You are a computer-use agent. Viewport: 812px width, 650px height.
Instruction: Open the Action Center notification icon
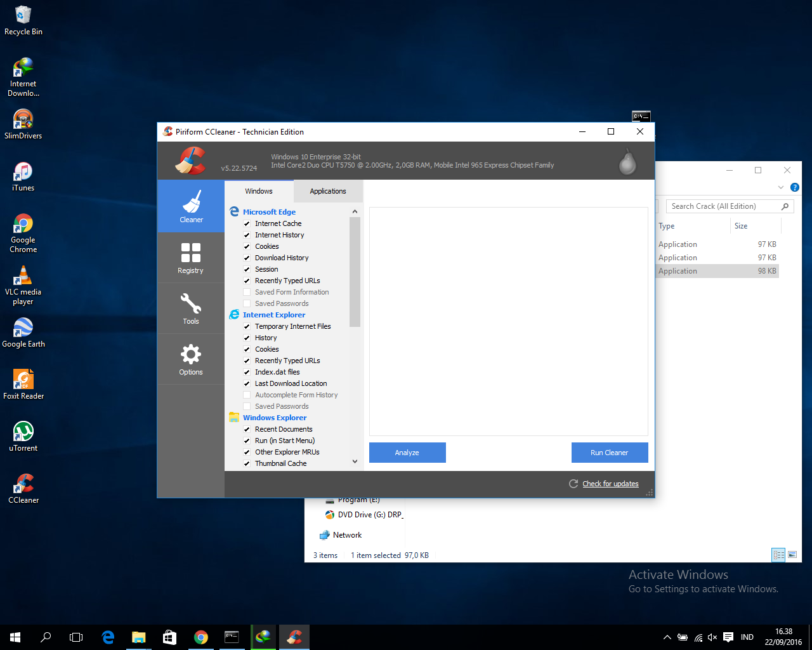tap(728, 637)
